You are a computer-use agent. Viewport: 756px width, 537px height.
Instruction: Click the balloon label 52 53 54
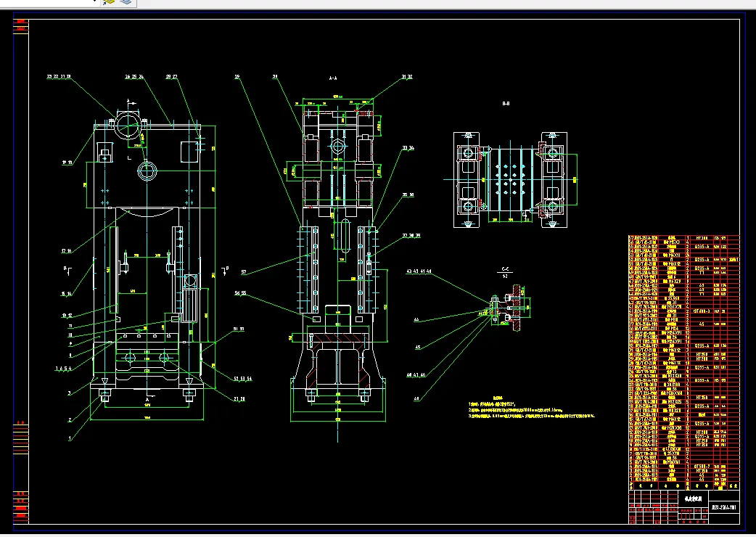click(242, 379)
